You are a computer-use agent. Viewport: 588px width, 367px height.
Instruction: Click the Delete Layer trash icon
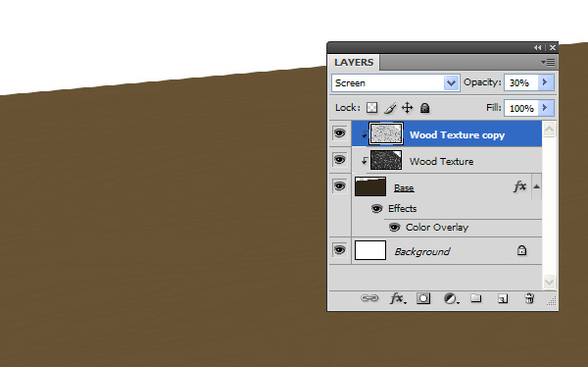529,298
